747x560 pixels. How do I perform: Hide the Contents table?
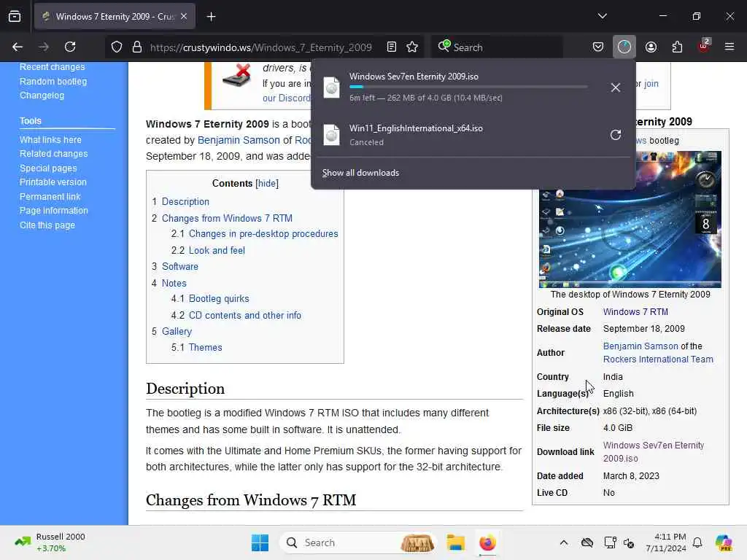[267, 183]
